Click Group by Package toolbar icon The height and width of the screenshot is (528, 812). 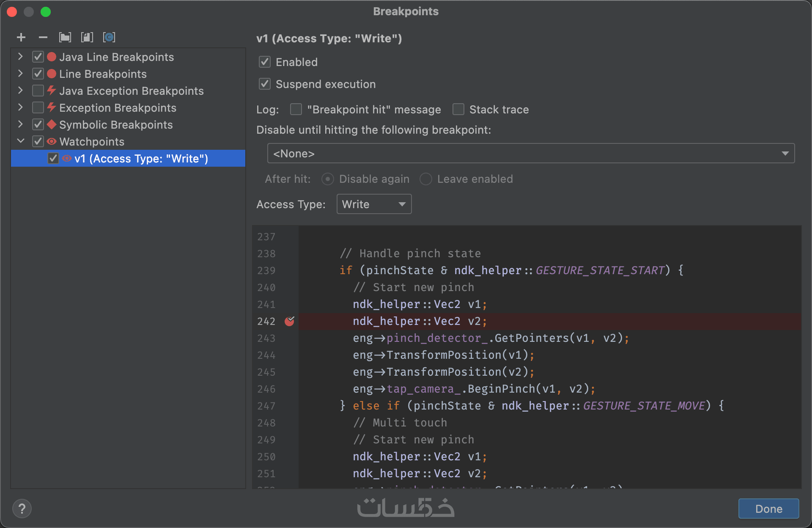65,38
